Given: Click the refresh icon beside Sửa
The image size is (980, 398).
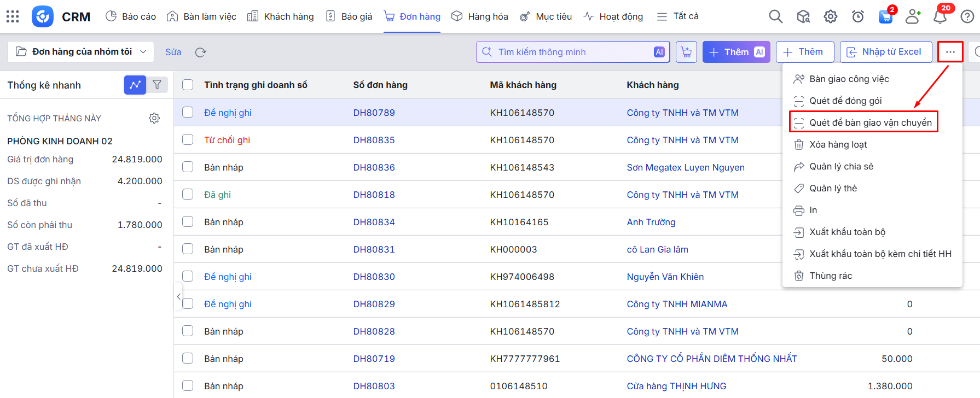Looking at the screenshot, I should [200, 52].
